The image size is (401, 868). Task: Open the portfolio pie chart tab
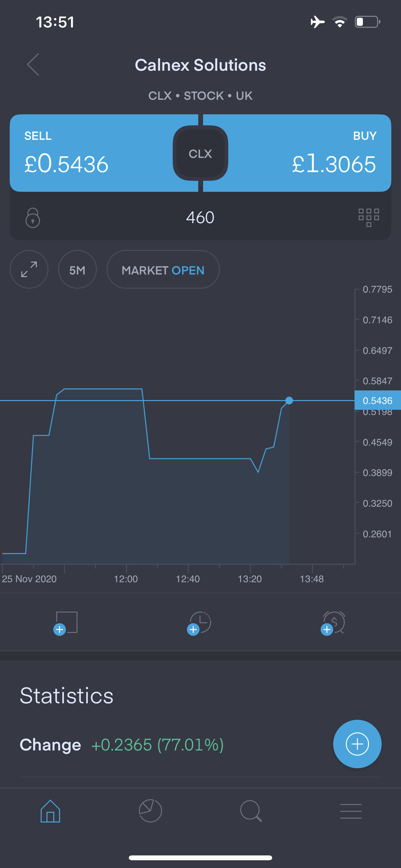click(x=150, y=811)
